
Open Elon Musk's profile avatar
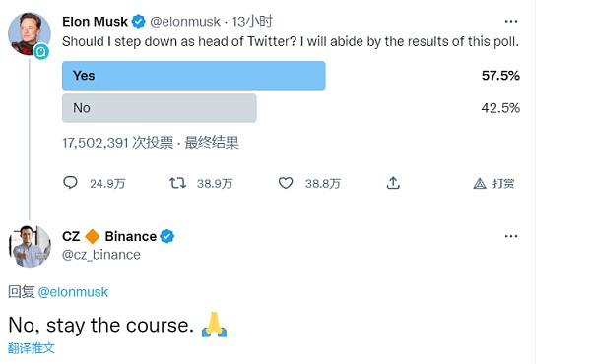pos(30,33)
